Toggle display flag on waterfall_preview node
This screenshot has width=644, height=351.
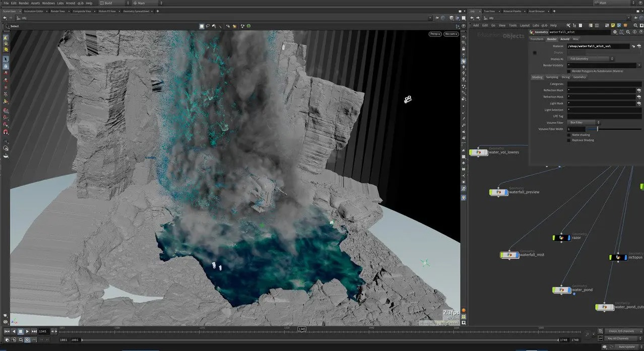click(506, 192)
